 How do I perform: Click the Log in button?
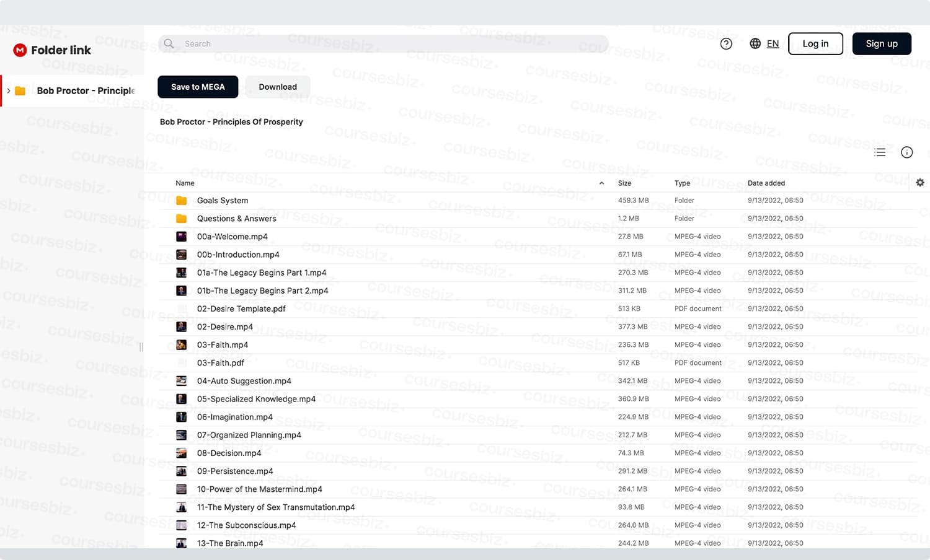point(815,43)
